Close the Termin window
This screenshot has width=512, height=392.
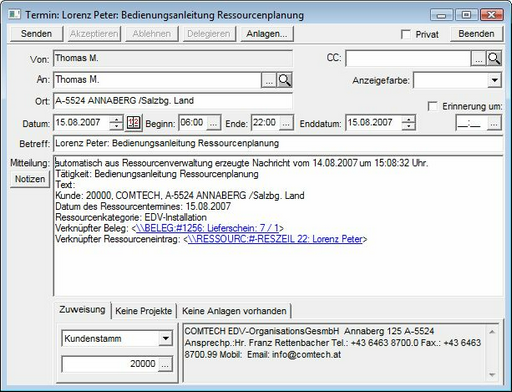pos(492,15)
